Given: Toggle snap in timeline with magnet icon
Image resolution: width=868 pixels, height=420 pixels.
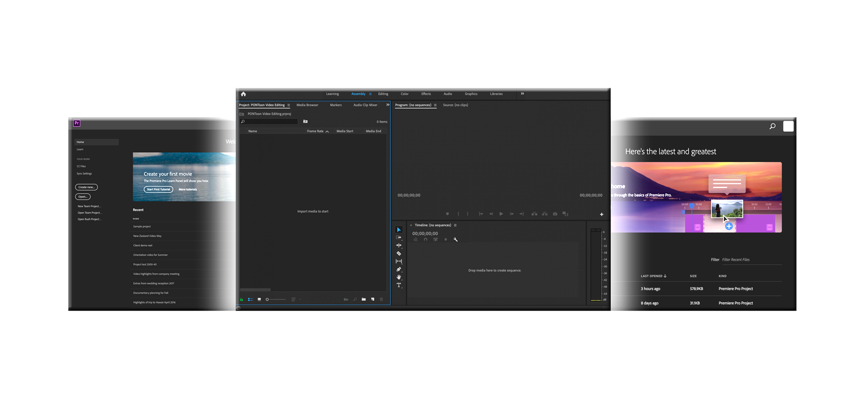Looking at the screenshot, I should coord(425,240).
